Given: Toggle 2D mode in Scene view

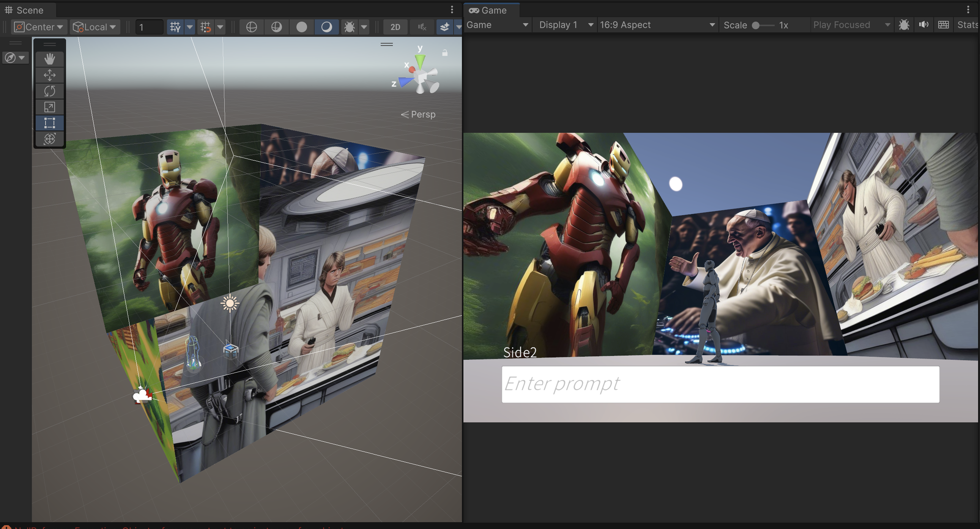Looking at the screenshot, I should point(395,27).
